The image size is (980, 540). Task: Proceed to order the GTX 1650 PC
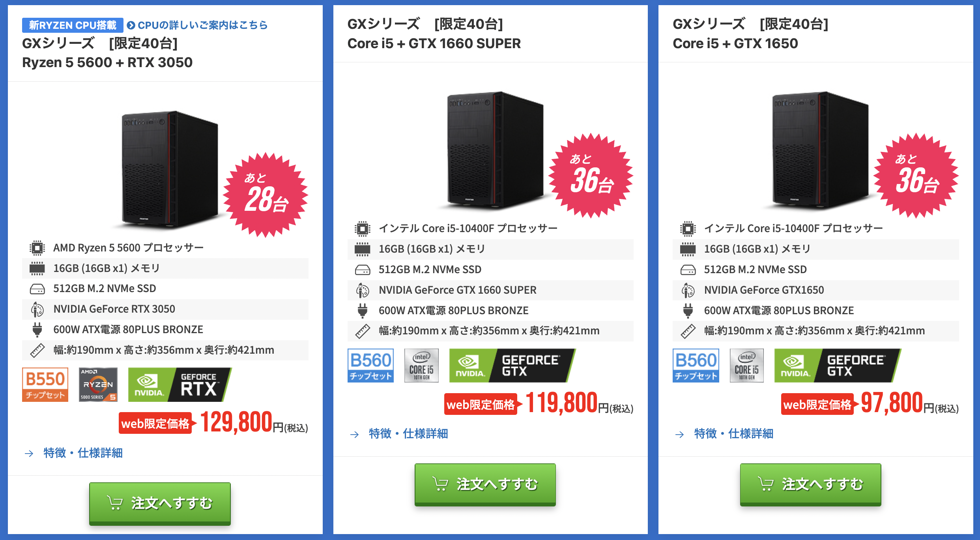[810, 484]
